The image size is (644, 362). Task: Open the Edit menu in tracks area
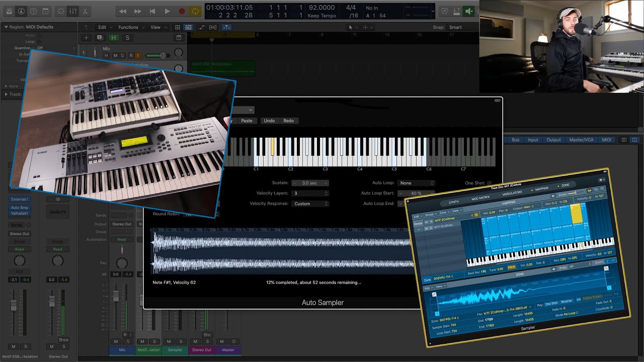[104, 27]
